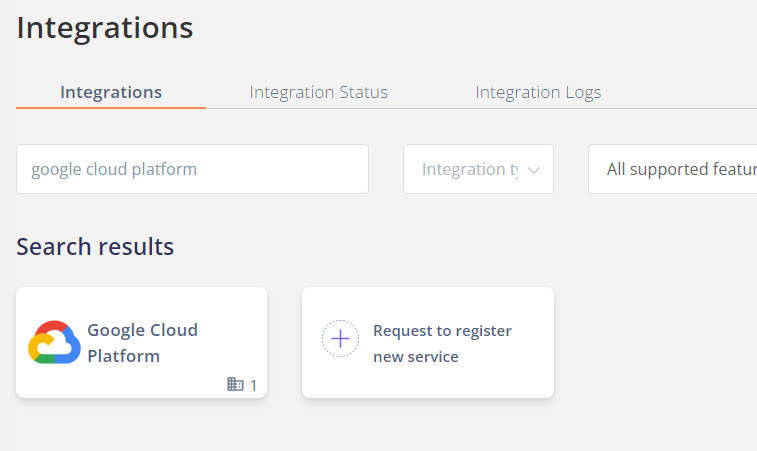Open the Integration type dropdown chevron
The height and width of the screenshot is (451, 757).
tap(533, 170)
